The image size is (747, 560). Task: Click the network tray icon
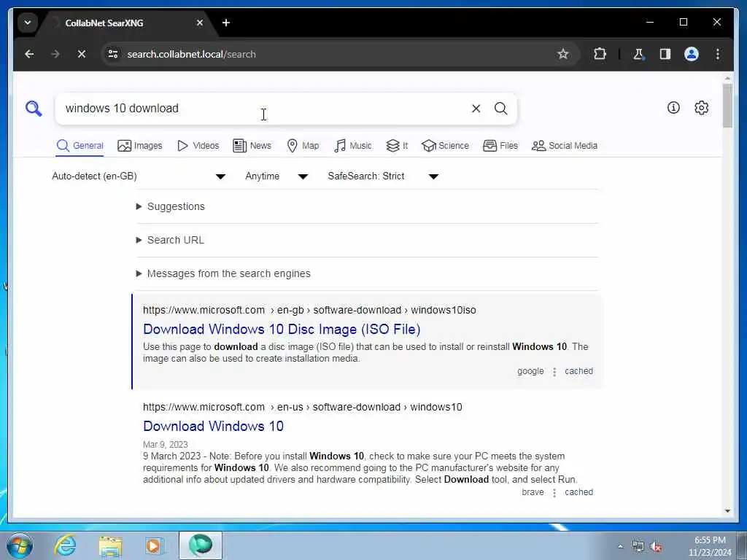tap(638, 547)
